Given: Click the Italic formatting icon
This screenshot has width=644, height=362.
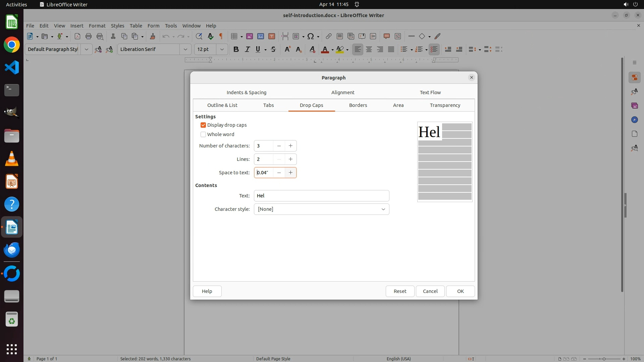Looking at the screenshot, I should coord(247,49).
